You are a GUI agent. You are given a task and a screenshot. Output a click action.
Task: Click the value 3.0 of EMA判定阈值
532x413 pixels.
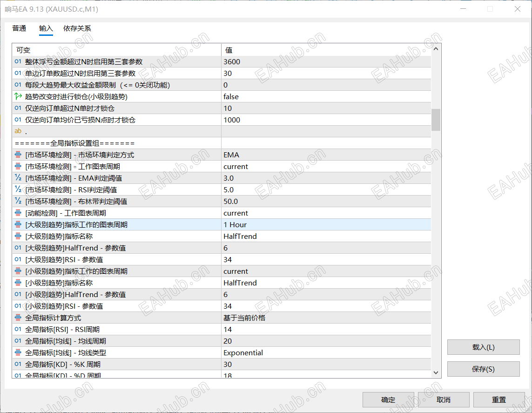tap(326, 178)
